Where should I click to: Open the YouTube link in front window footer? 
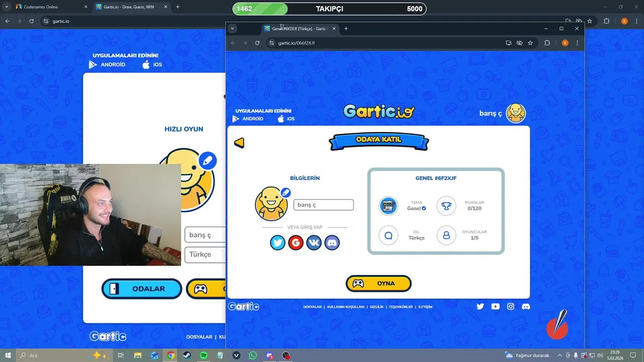pos(496,306)
